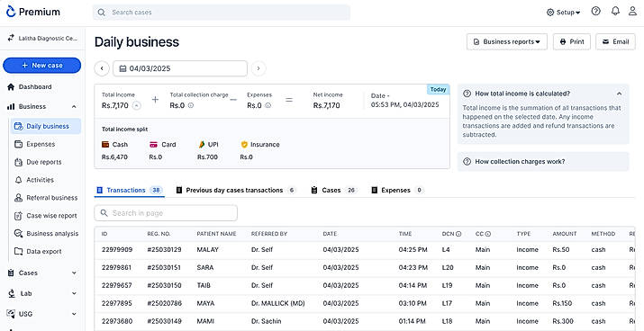Viewport: 644px width, 331px height.
Task: Open the user profile icon
Action: pyautogui.click(x=632, y=12)
